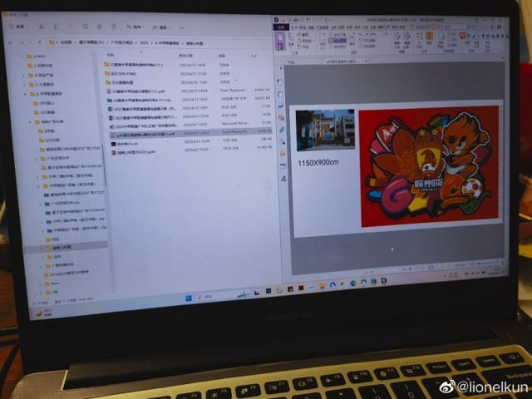
Task: Open the Security lock panel in PDF sidebar
Action: coord(283,154)
